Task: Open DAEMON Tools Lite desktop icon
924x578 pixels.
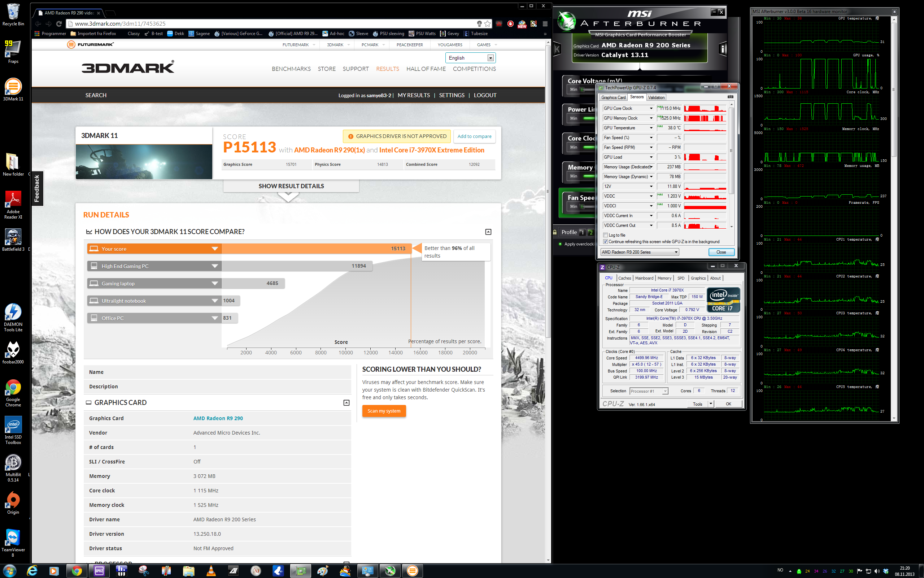Action: (x=13, y=317)
